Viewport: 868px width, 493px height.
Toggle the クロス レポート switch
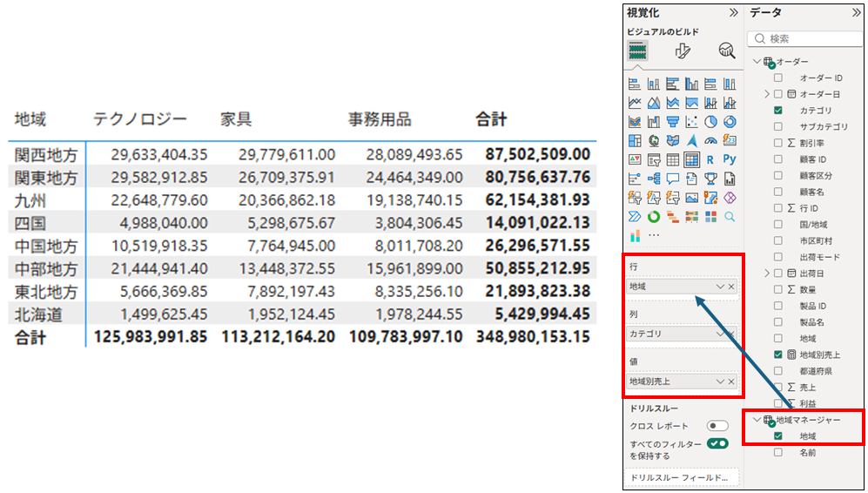(x=717, y=426)
